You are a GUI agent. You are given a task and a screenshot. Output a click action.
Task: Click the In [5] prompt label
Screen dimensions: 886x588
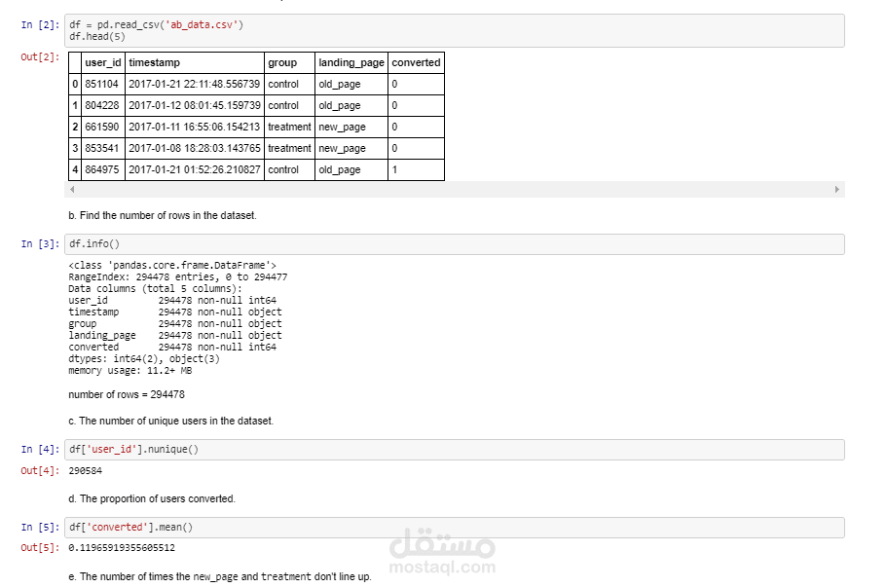(x=40, y=528)
